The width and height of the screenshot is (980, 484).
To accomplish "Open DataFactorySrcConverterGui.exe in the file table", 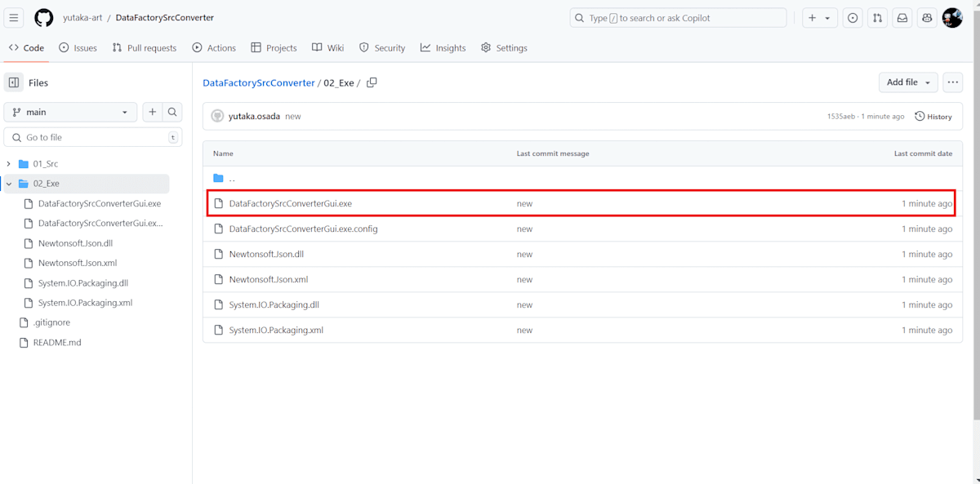I will tap(291, 203).
